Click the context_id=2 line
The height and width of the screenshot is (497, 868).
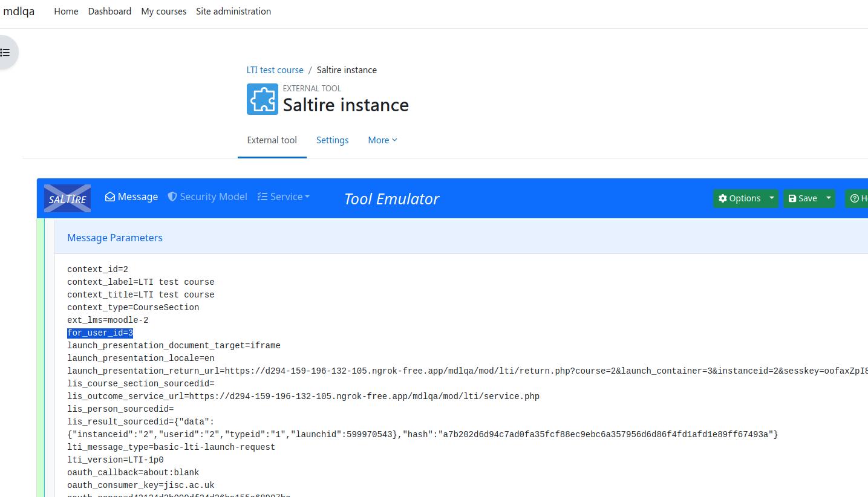click(x=97, y=270)
